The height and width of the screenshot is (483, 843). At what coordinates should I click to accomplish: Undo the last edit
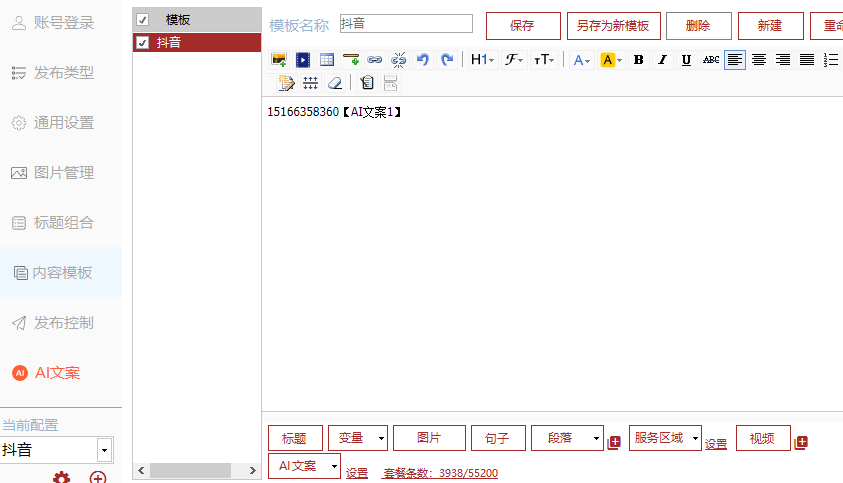coord(423,60)
